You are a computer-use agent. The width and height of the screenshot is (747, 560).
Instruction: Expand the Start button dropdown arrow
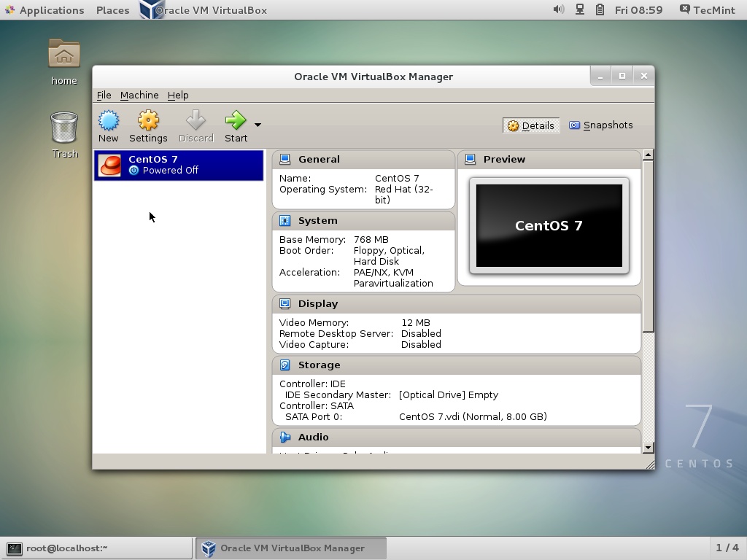tap(258, 125)
